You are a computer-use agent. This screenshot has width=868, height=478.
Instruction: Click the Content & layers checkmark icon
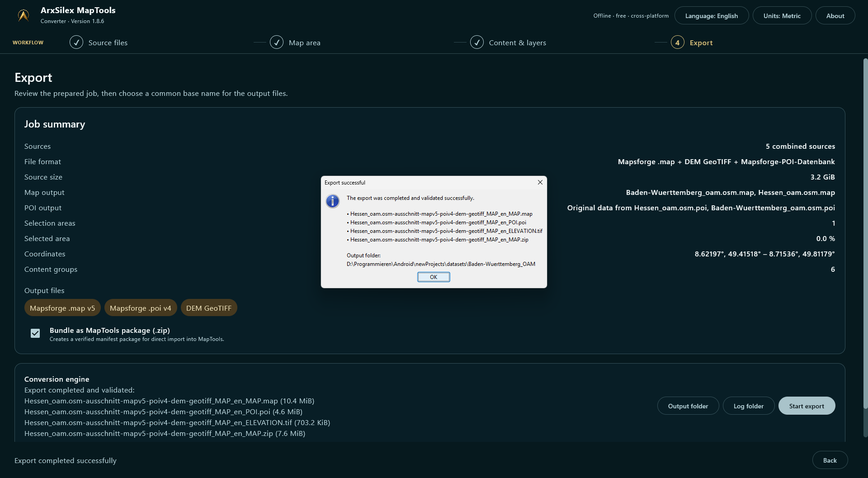tap(477, 43)
